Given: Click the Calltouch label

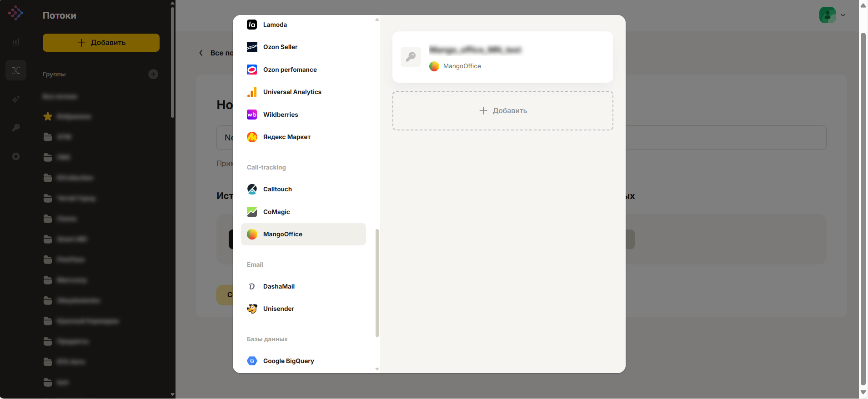Looking at the screenshot, I should [x=277, y=189].
